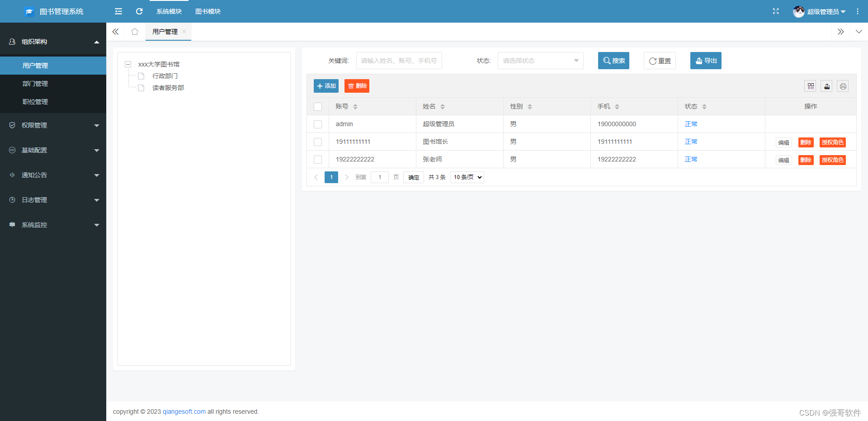Screen dimensions: 868x421
Task: Open column visibility settings icon above the table
Action: click(810, 86)
